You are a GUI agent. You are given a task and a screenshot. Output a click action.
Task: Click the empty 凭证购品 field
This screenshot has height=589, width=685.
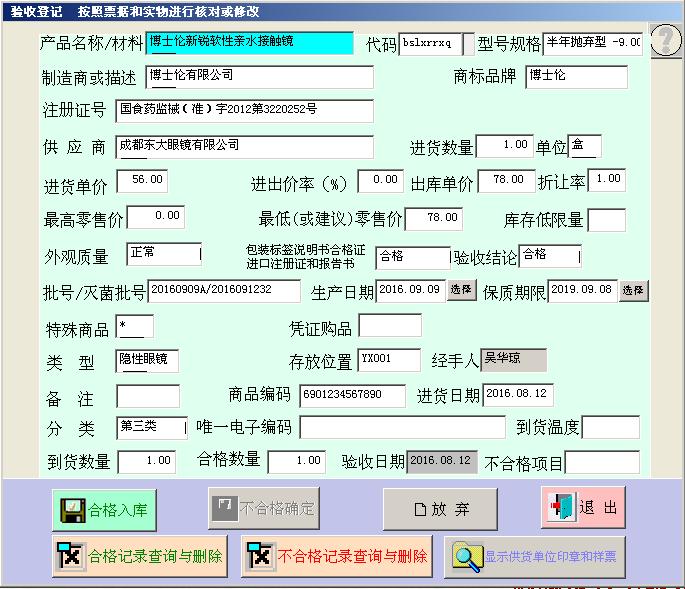pyautogui.click(x=390, y=326)
